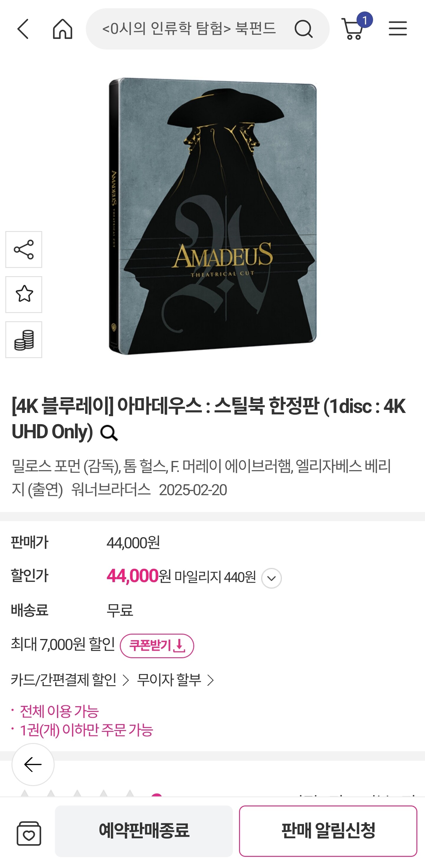425x868 pixels.
Task: Zoom product title with magnifier icon
Action: 109,433
